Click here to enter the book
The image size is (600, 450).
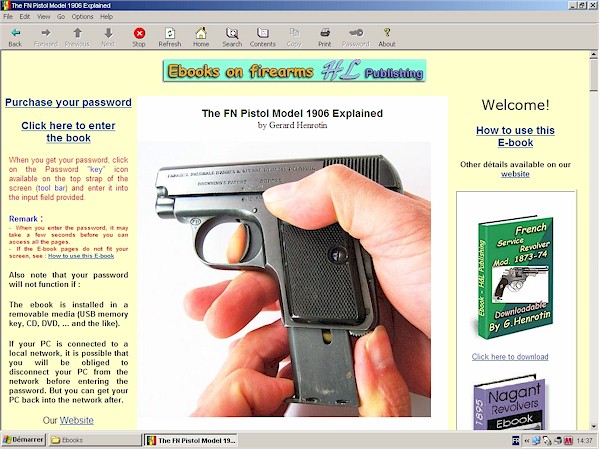68,132
